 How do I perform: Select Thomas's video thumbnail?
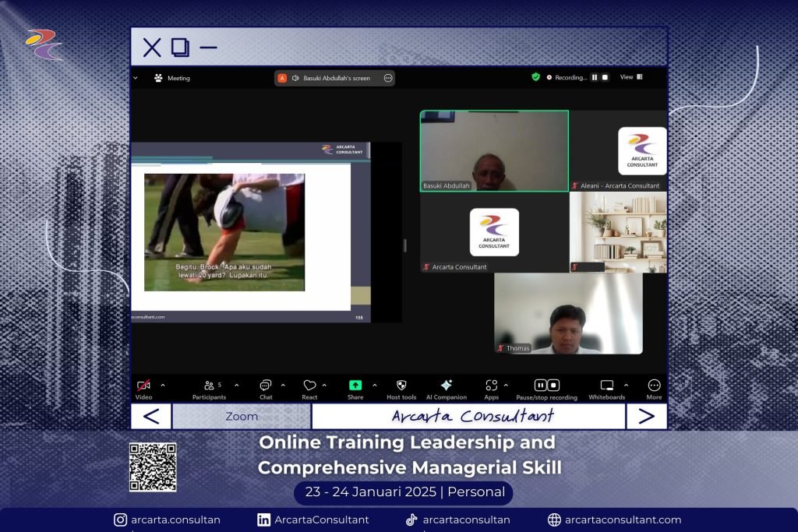568,313
